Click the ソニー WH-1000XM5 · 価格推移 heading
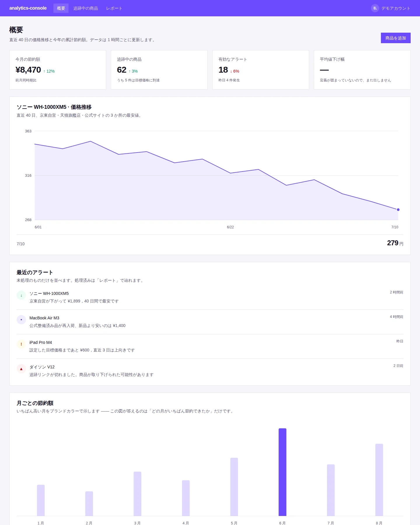 tap(54, 107)
